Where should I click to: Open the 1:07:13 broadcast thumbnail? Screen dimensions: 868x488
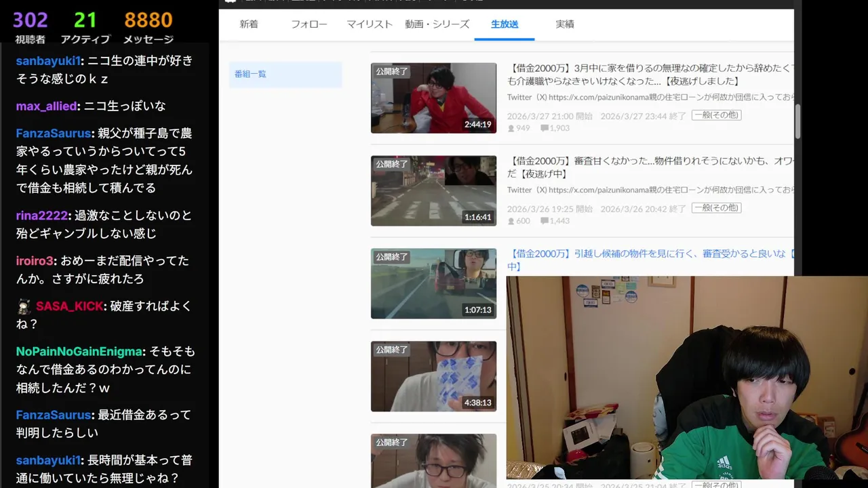(433, 283)
